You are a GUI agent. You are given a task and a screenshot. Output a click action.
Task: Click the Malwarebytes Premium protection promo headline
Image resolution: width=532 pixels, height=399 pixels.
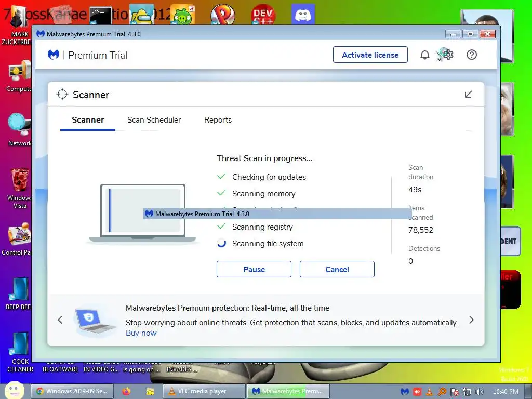(x=228, y=308)
